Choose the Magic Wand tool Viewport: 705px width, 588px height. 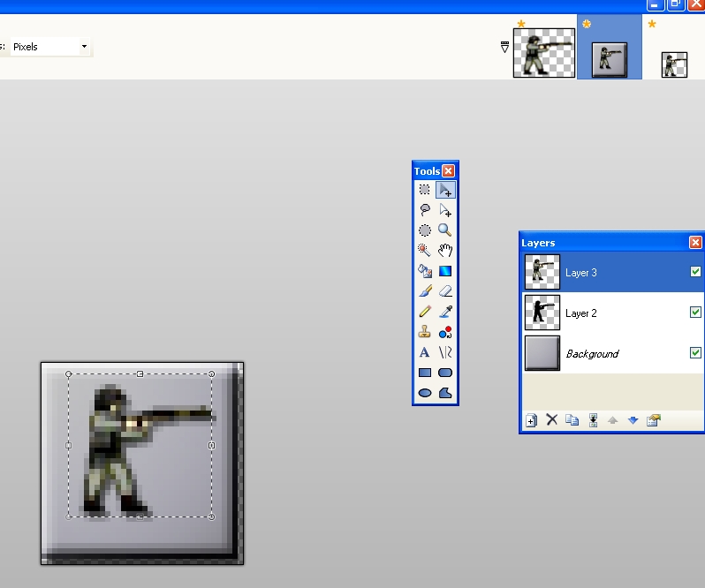(x=424, y=250)
